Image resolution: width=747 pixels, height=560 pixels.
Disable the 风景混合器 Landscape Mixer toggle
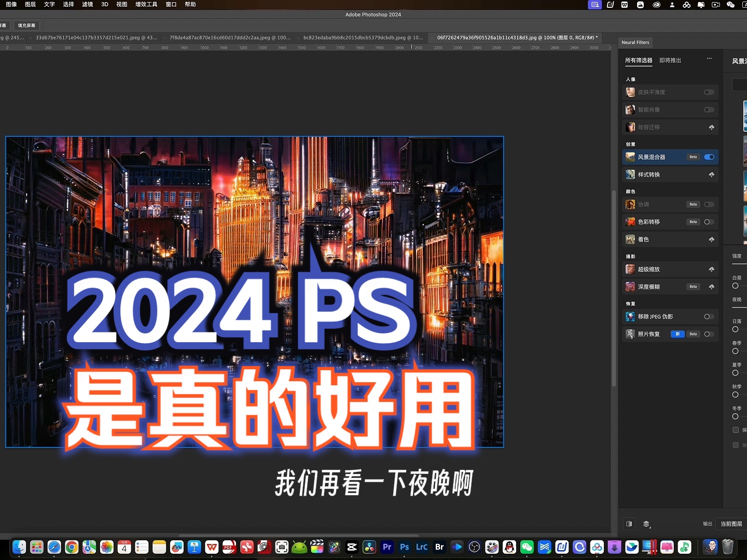(709, 157)
